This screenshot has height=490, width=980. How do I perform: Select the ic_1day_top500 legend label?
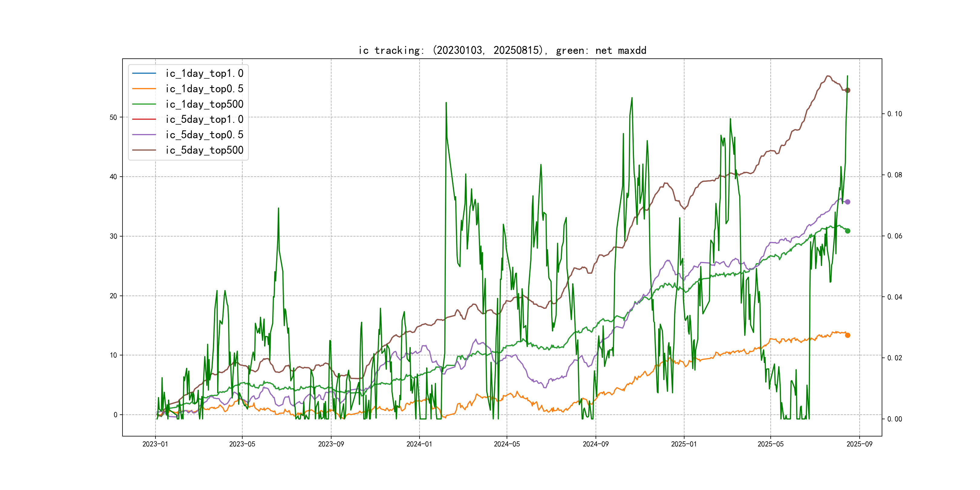click(204, 104)
